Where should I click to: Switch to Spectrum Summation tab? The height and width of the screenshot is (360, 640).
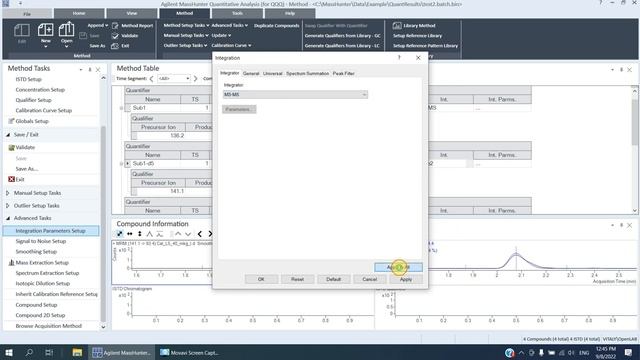[x=307, y=73]
